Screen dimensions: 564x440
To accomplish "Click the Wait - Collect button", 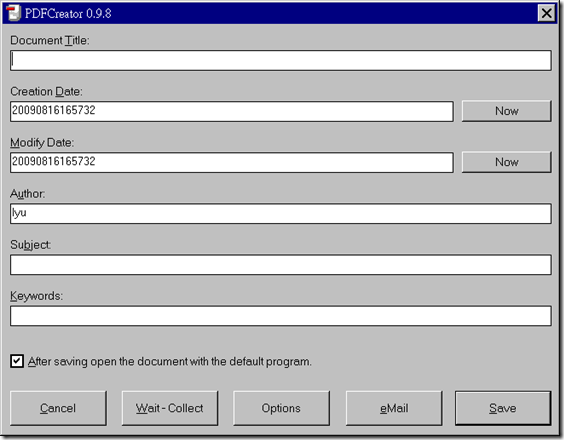I will 170,408.
